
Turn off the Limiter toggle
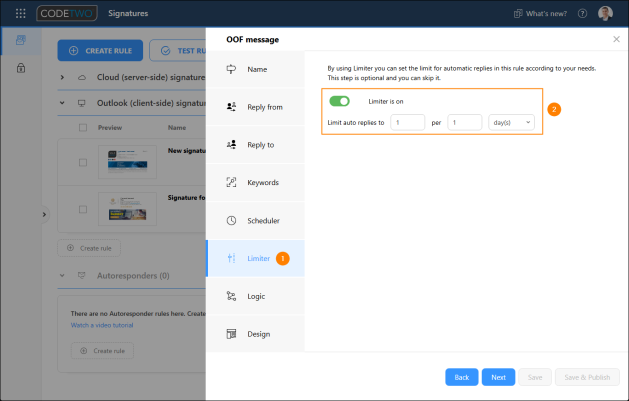coord(339,101)
